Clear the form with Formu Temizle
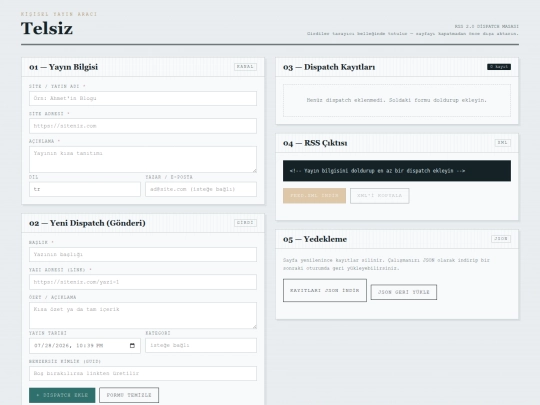This screenshot has width=540, height=405. tap(129, 395)
